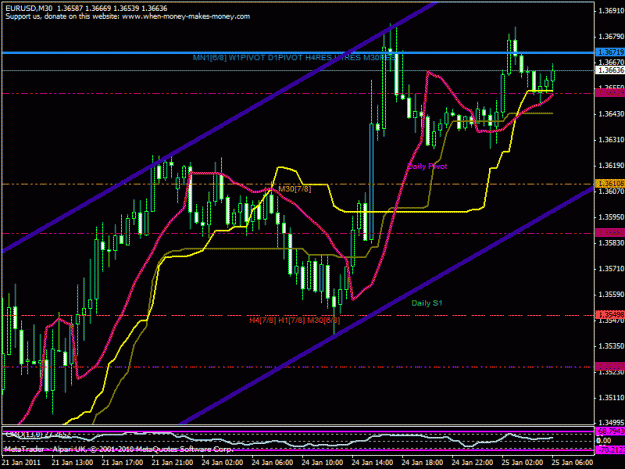This screenshot has width=625, height=469.
Task: Click the 1.36310 price scale label
Action: 611,139
